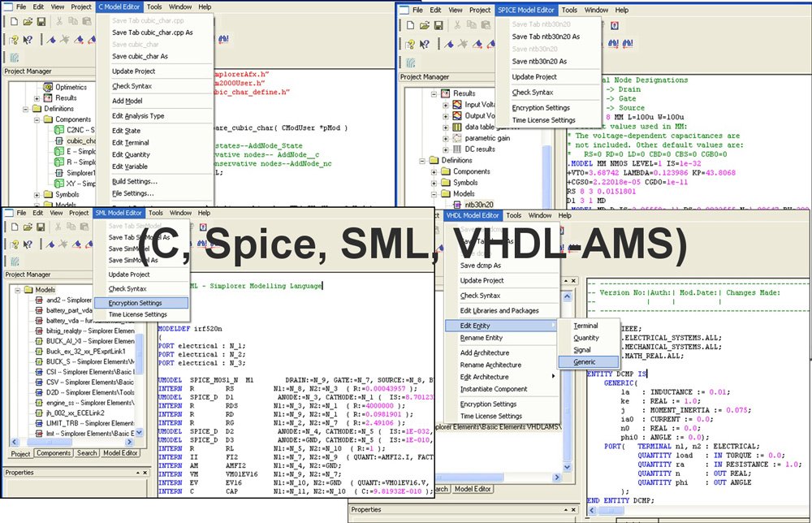Viewport: 812px width, 523px height.
Task: Open SPICE Model Editor menu
Action: pyautogui.click(x=526, y=10)
